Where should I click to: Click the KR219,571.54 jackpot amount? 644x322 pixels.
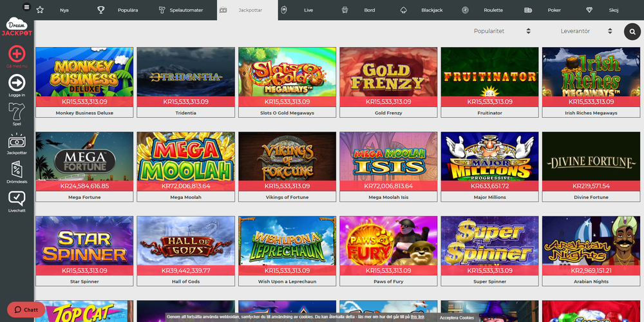click(591, 186)
